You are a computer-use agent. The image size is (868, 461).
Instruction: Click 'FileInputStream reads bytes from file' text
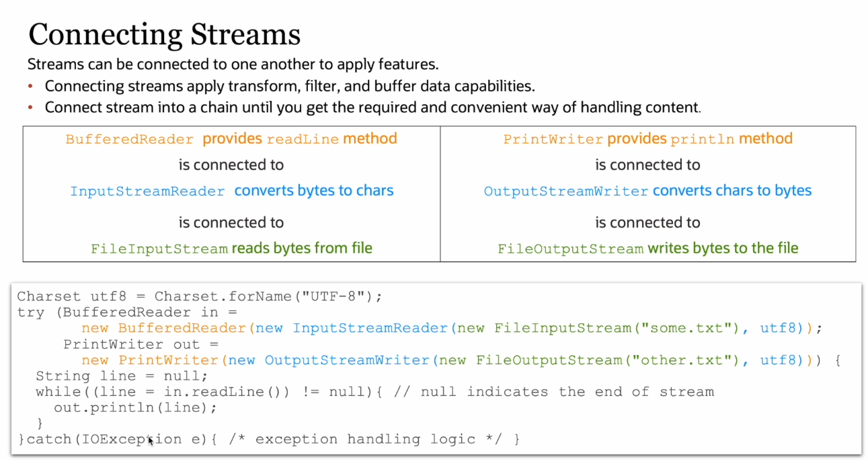pos(231,248)
